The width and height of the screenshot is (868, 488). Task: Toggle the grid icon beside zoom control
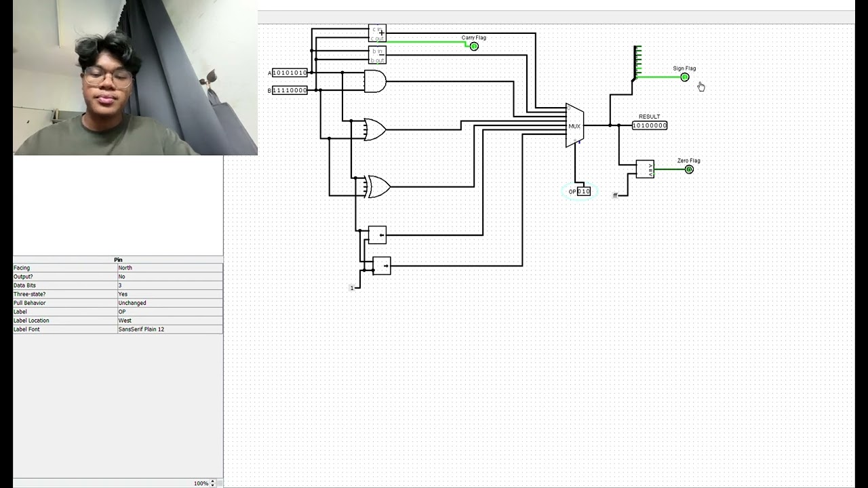[220, 483]
